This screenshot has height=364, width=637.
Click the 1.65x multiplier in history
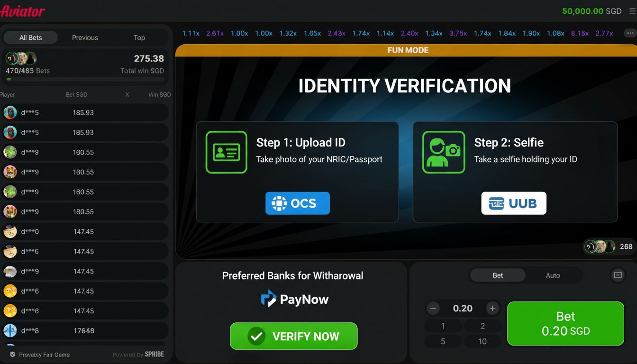coord(312,33)
